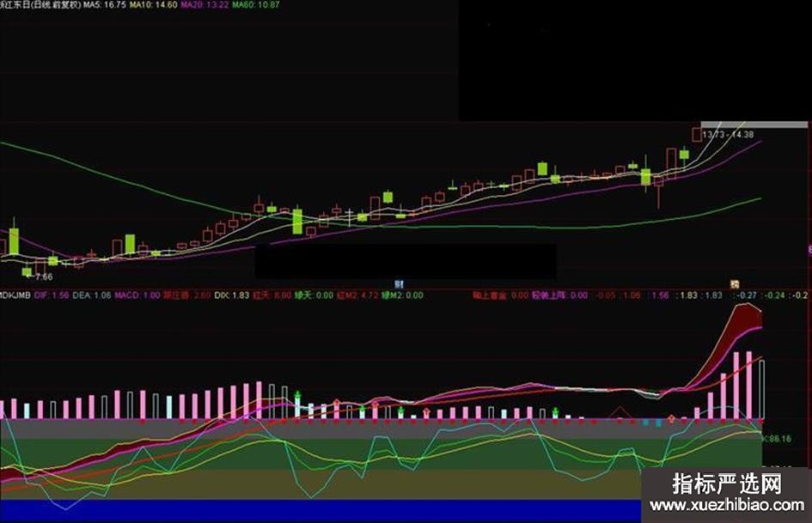Click the 红M2: 4.72 value label
The height and width of the screenshot is (523, 812).
357,295
